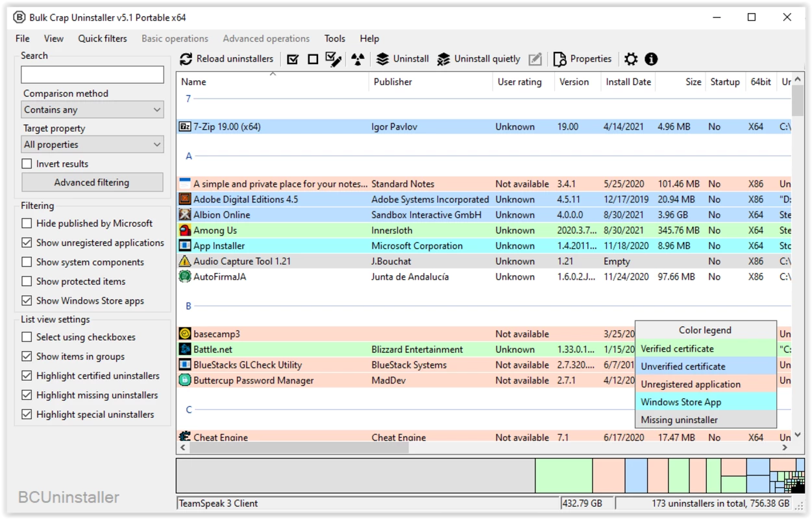Click the Version column header
This screenshot has width=812, height=519.
578,82
